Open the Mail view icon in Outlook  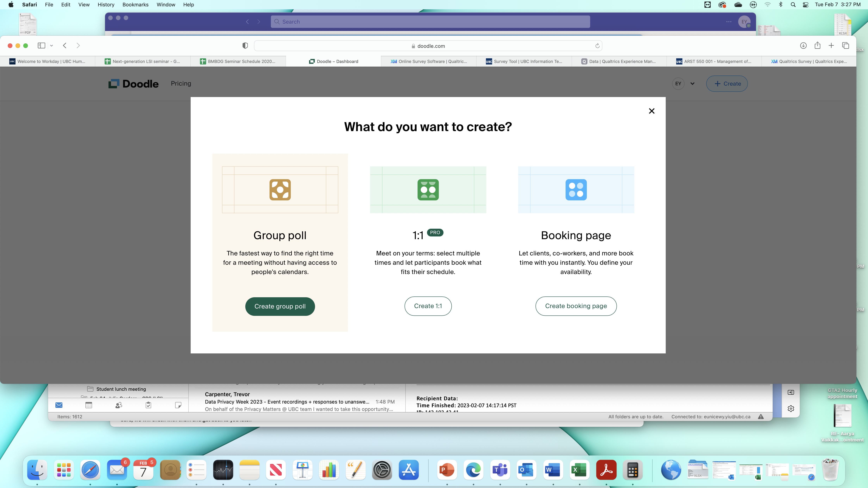click(x=59, y=405)
